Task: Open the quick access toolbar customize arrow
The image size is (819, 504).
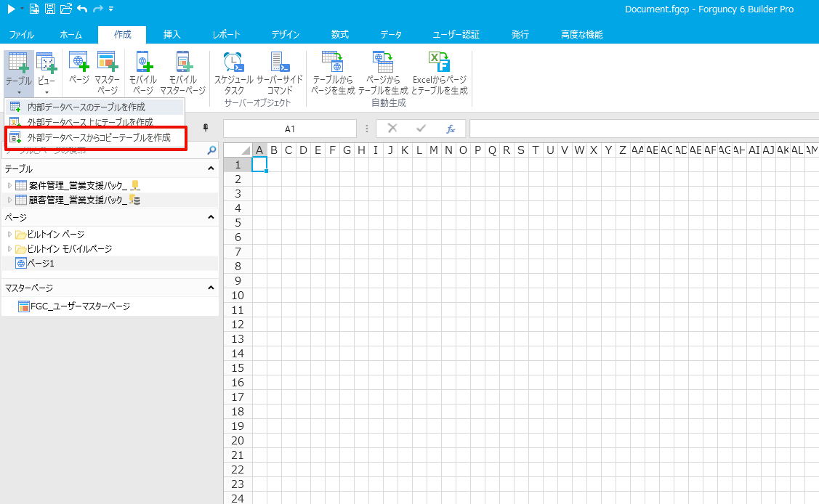Action: (110, 9)
